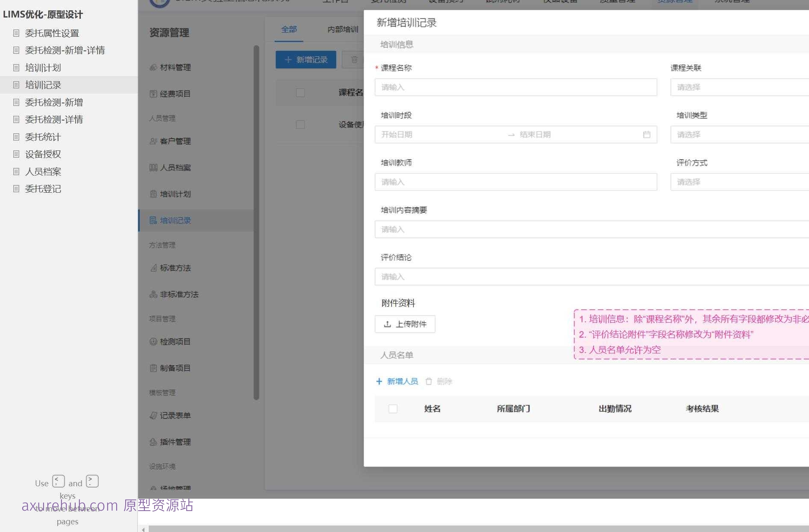The width and height of the screenshot is (809, 532).
Task: Click horizontal scrollbar left arrow
Action: pyautogui.click(x=143, y=529)
